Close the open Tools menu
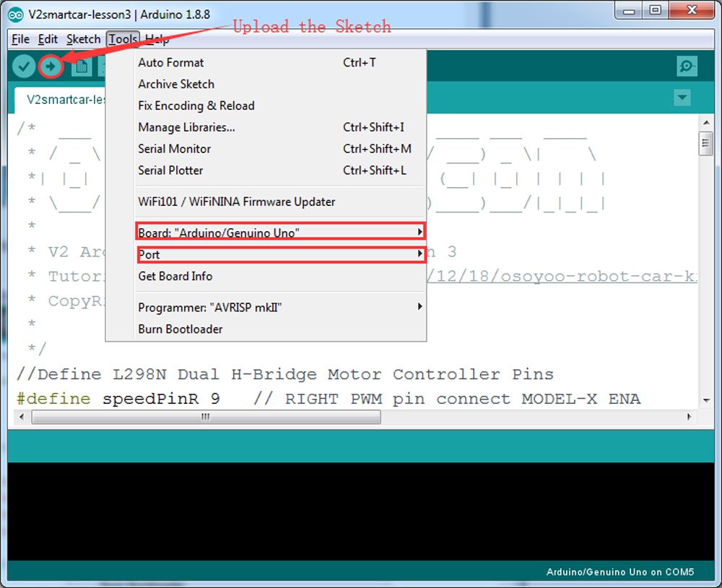Viewport: 722px width, 588px height. [x=123, y=39]
